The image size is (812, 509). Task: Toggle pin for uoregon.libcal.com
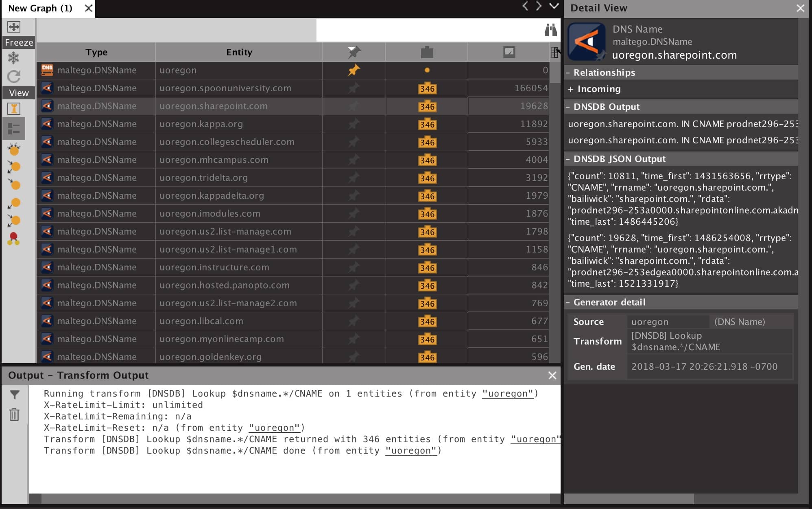(x=354, y=321)
